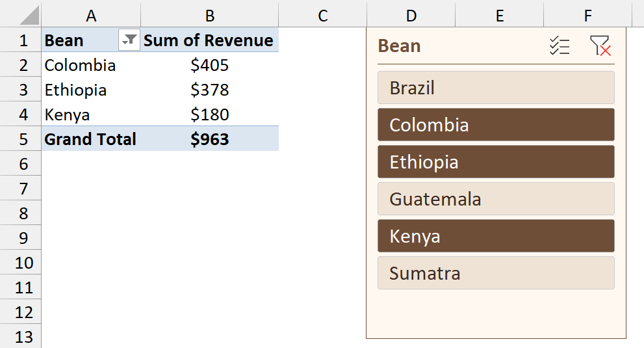Select Guatemala in the Bean slicer
644x348 pixels.
[496, 198]
